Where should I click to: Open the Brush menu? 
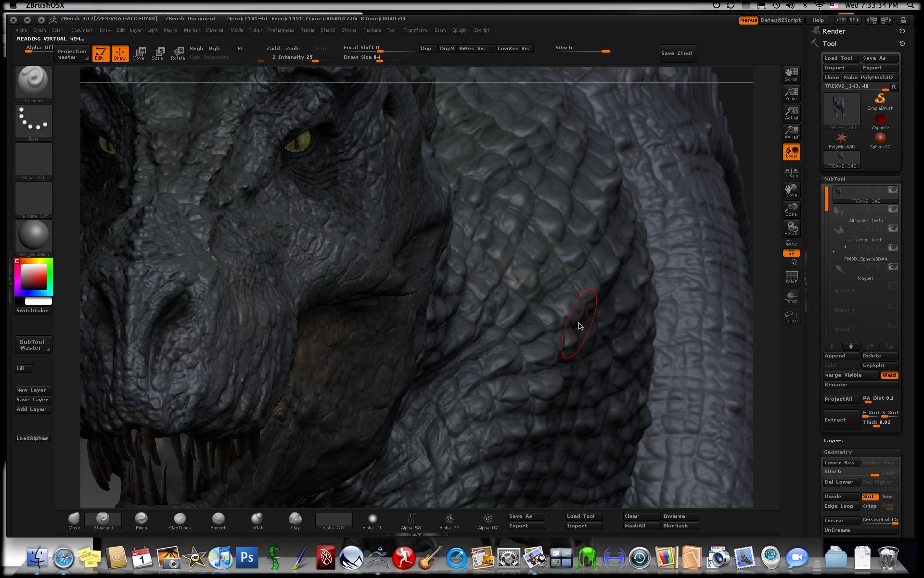click(x=39, y=30)
